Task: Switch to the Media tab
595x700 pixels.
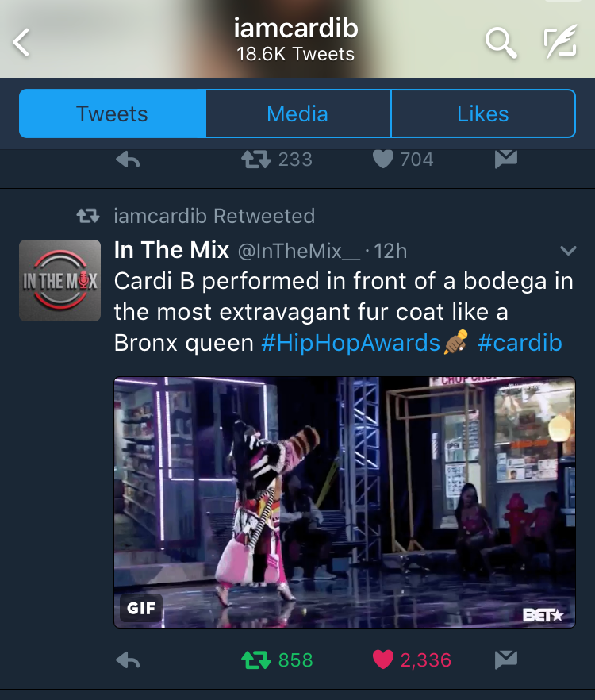Action: [x=297, y=113]
